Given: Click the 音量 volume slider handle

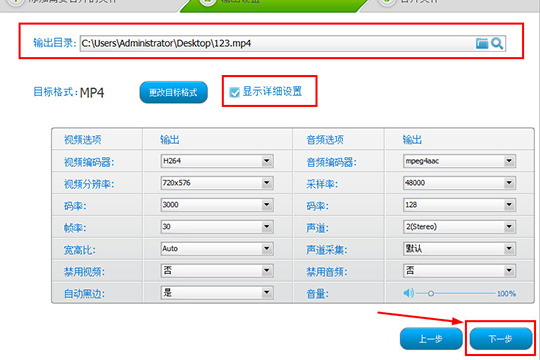Looking at the screenshot, I should tap(430, 294).
